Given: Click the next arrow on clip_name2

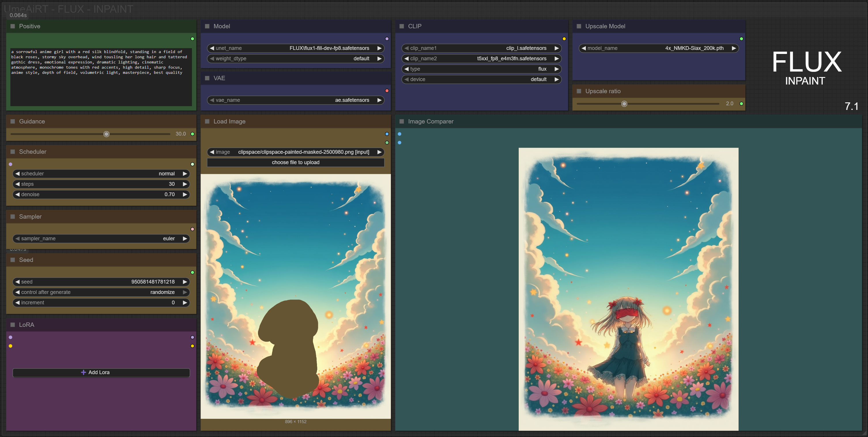Looking at the screenshot, I should point(557,59).
